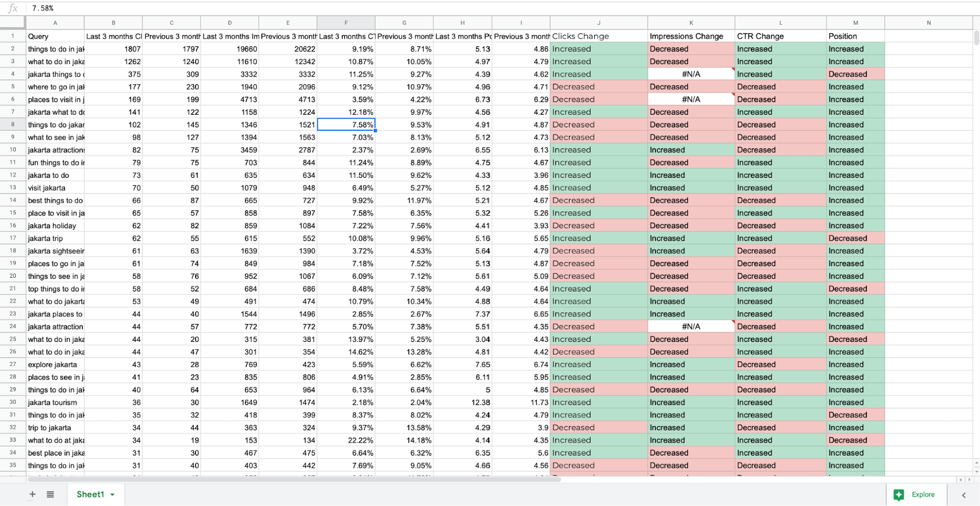Select column F header
This screenshot has height=506, width=980.
point(346,23)
